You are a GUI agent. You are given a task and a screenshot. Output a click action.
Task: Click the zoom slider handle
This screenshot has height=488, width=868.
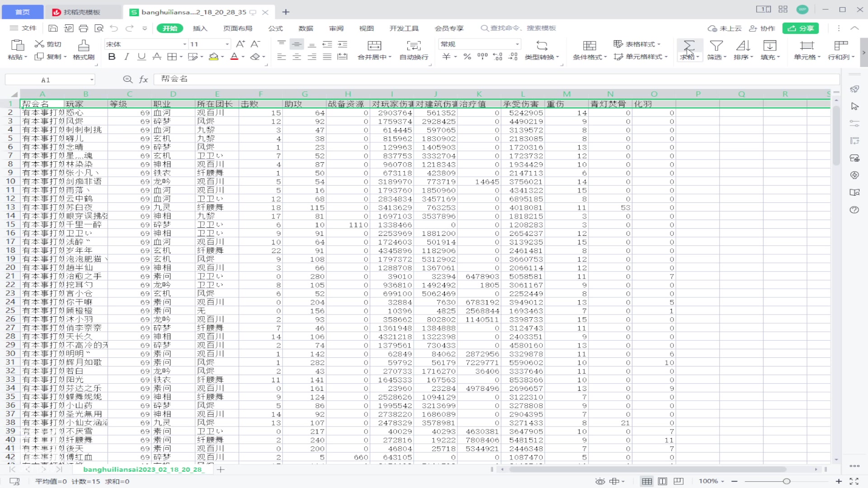tap(787, 482)
